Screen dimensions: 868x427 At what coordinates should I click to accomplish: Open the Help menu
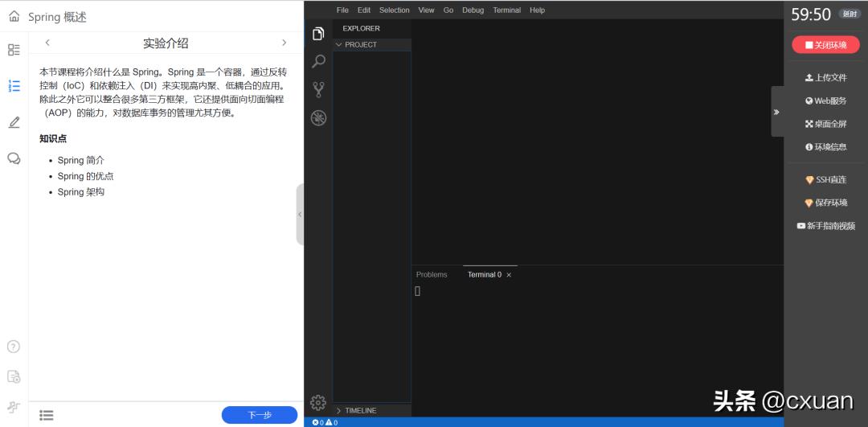coord(537,10)
